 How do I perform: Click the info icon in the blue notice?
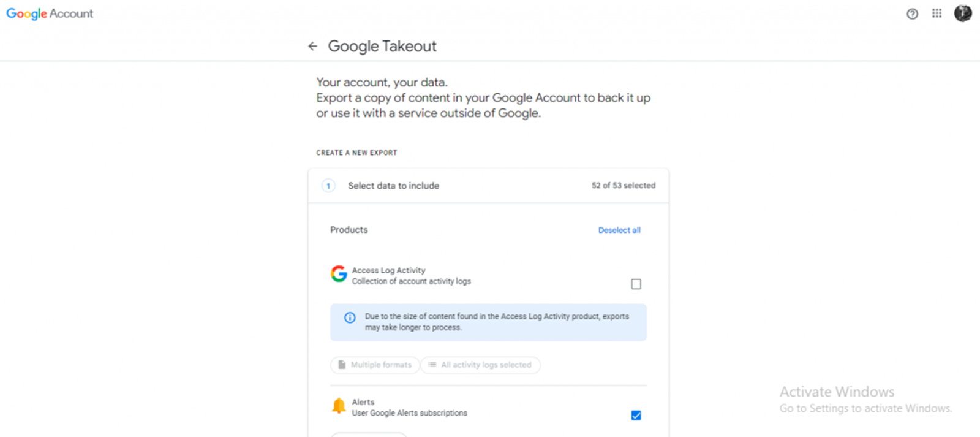coord(350,317)
